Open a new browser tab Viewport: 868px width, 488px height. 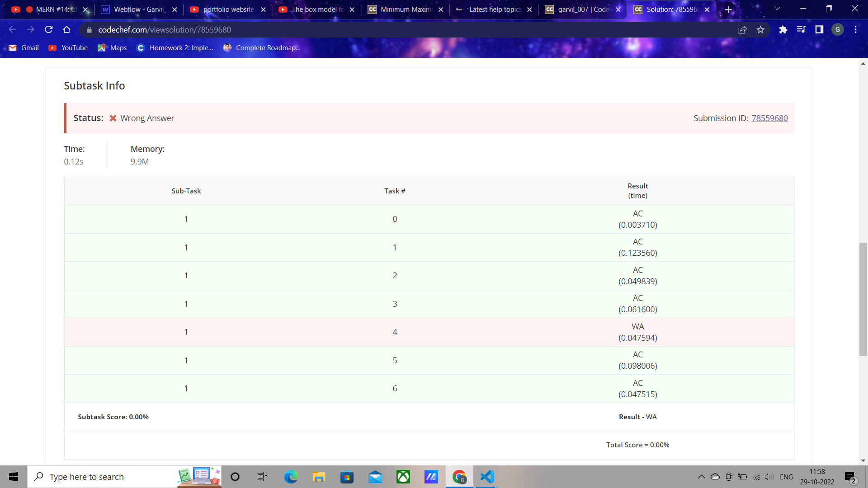pos(728,9)
